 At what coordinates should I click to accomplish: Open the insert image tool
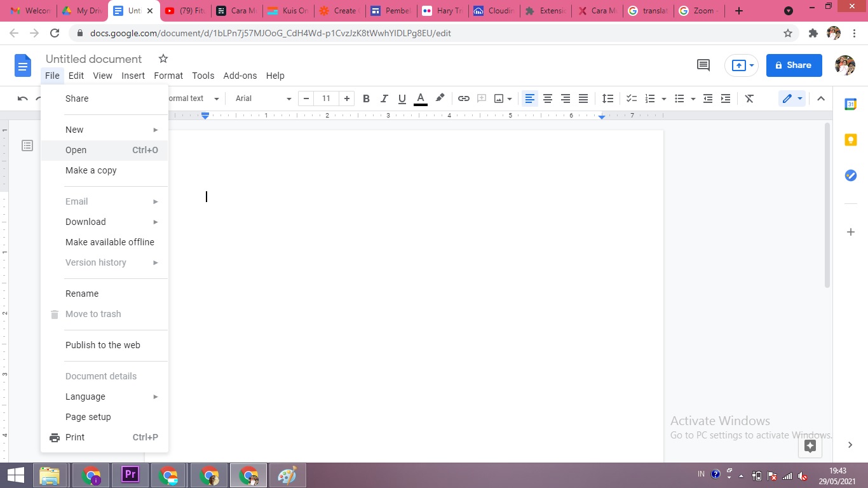point(499,98)
